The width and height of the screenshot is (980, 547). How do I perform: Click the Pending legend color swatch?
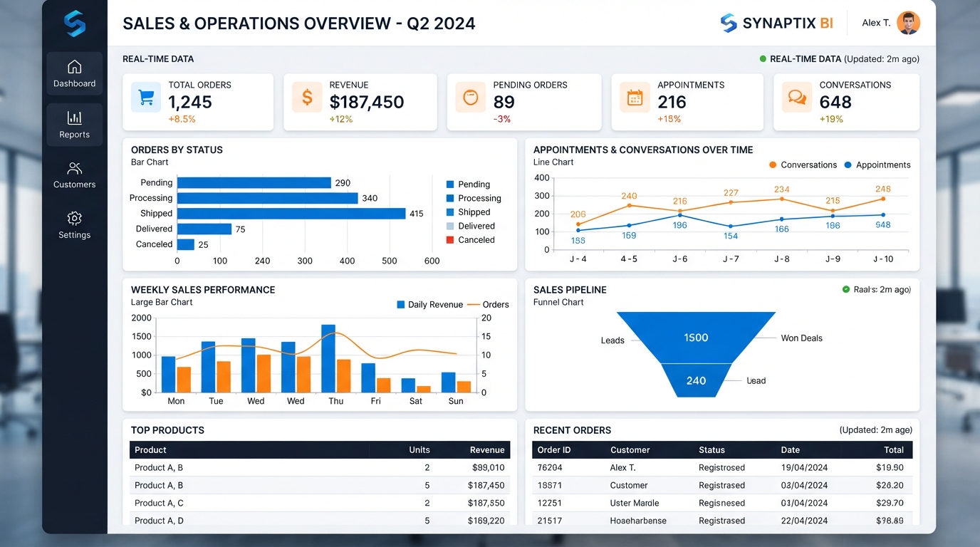click(x=450, y=184)
